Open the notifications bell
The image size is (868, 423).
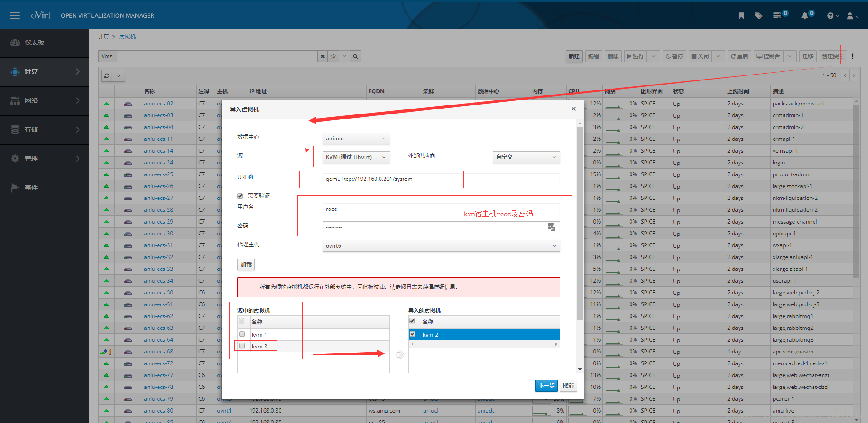tap(804, 15)
